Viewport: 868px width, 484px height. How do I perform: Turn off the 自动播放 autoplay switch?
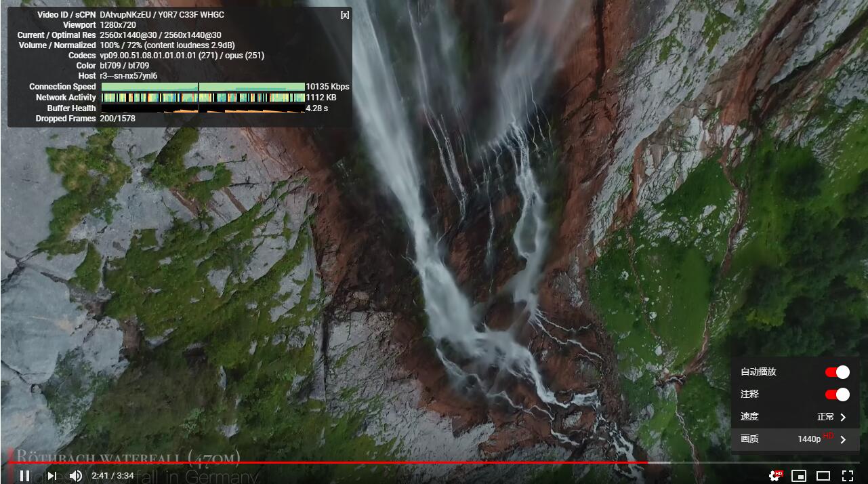point(837,372)
